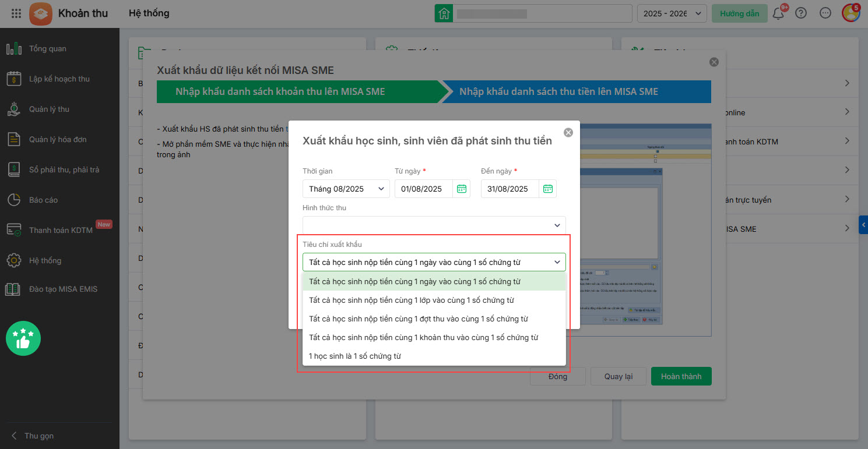Go to Lập kế hoạch thu
This screenshot has height=449, width=868.
(x=59, y=79)
